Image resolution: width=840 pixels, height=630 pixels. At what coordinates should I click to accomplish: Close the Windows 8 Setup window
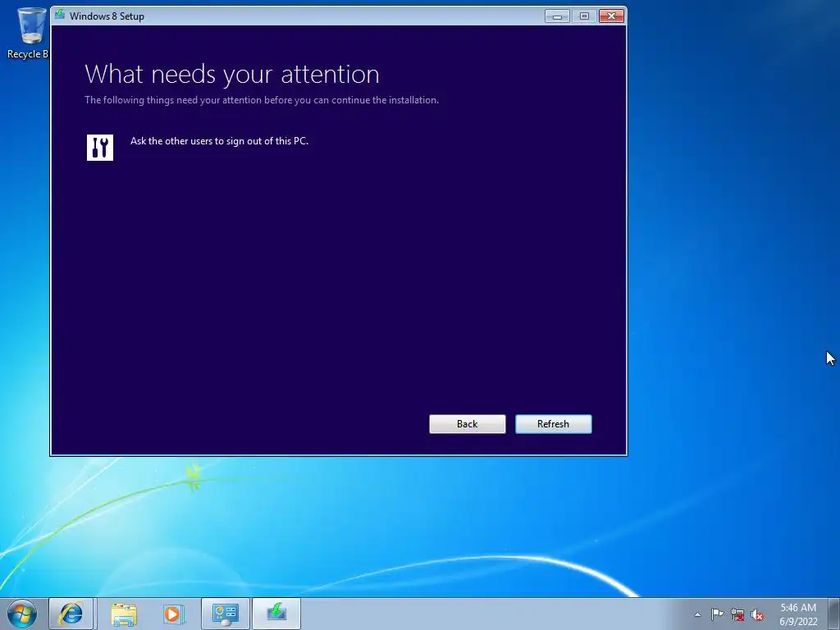click(611, 16)
